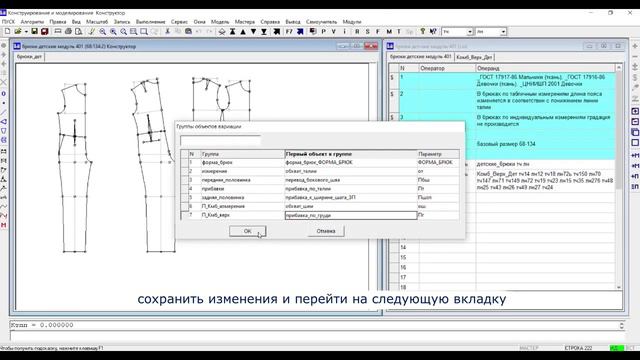Open the Мастера menu

coord(244,22)
